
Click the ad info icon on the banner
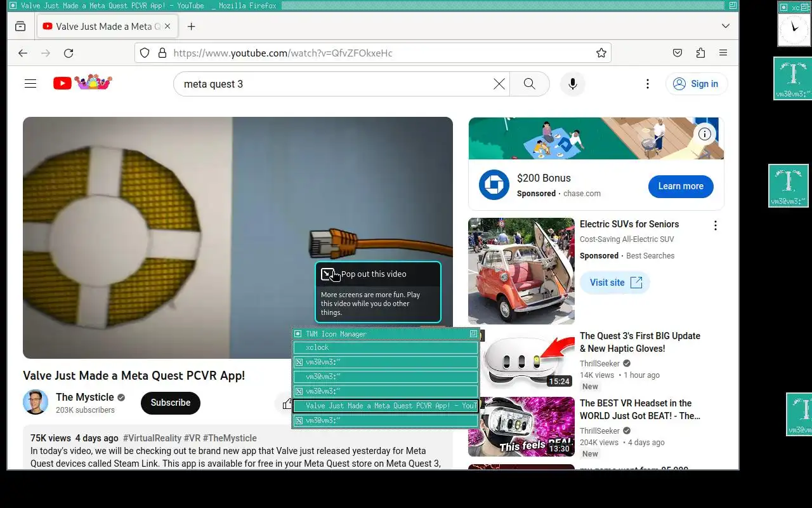point(705,134)
